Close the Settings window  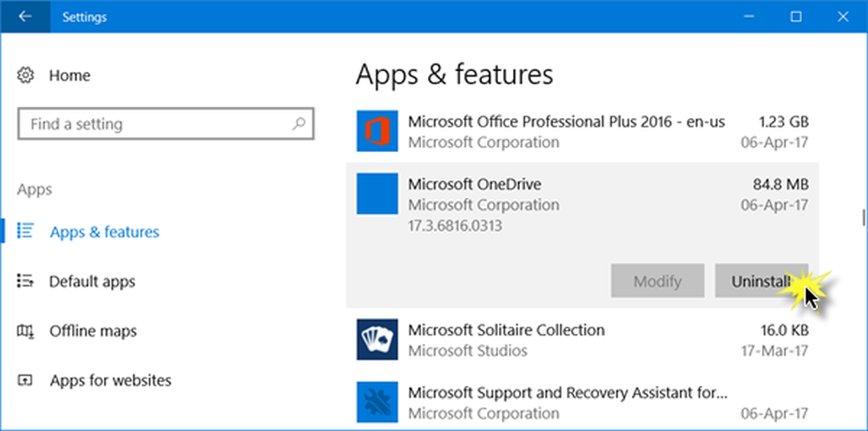pos(843,17)
